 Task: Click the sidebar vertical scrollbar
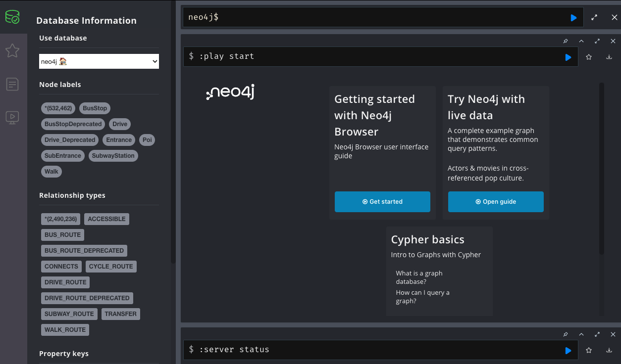[173, 131]
